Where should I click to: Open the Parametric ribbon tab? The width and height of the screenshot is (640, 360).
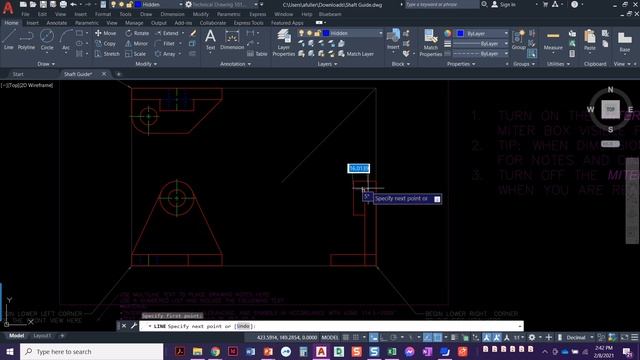pyautogui.click(x=87, y=23)
